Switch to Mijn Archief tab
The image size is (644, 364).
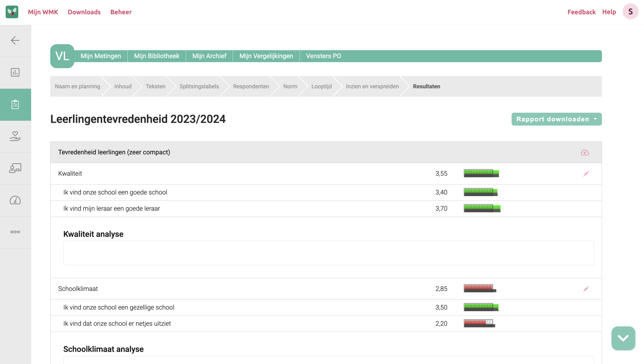point(210,56)
